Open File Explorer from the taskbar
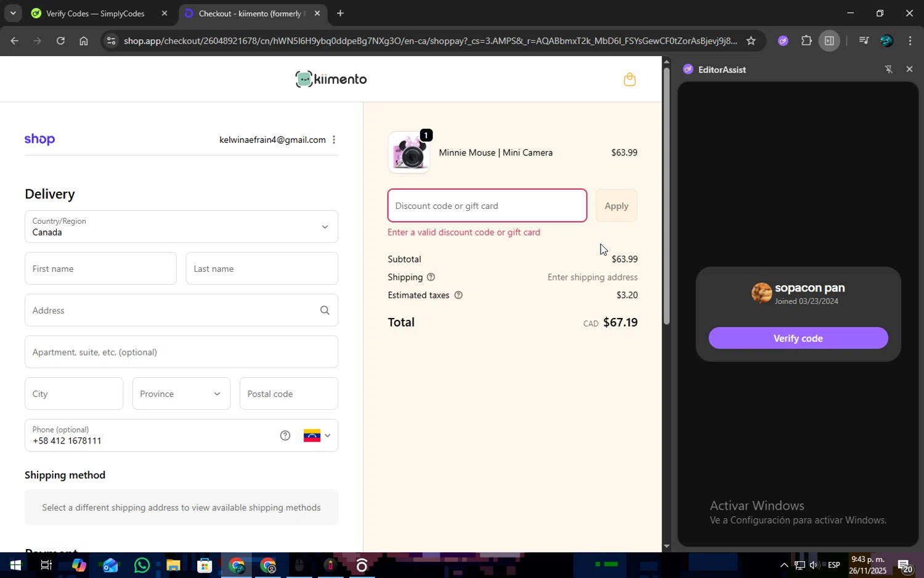The image size is (924, 578). (x=173, y=565)
